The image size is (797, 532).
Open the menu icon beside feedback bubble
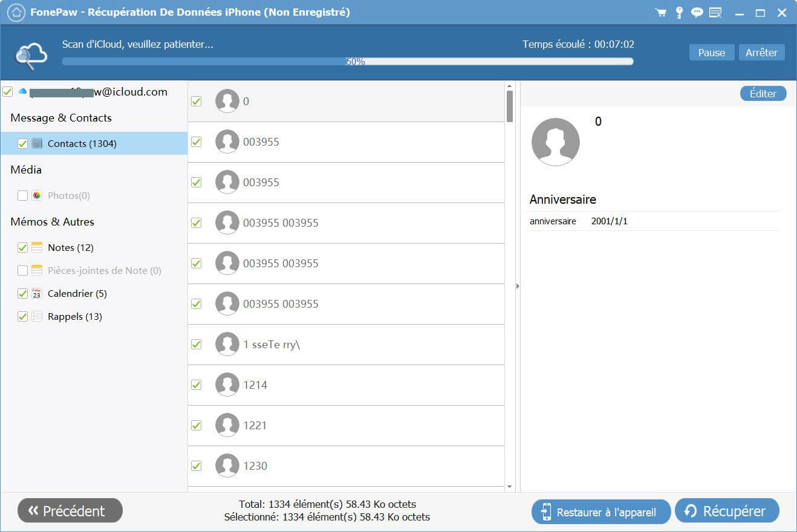pos(715,13)
